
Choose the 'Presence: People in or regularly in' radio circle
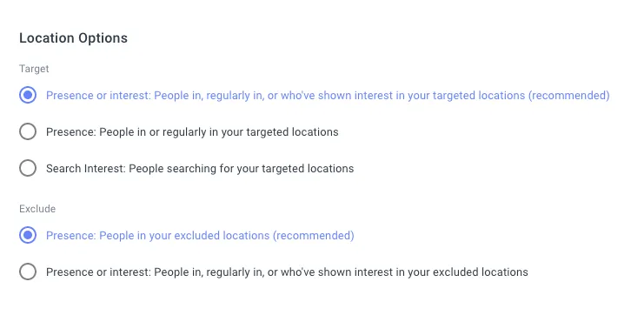point(28,132)
